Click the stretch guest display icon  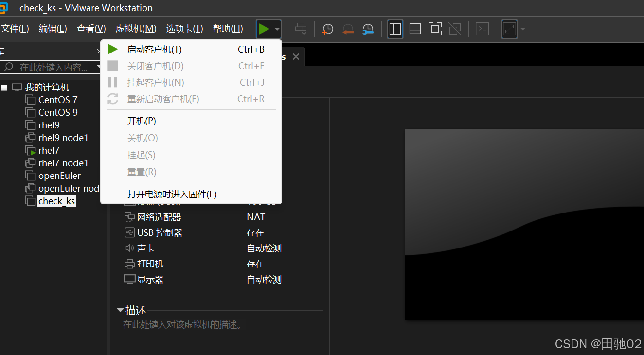[x=509, y=29]
